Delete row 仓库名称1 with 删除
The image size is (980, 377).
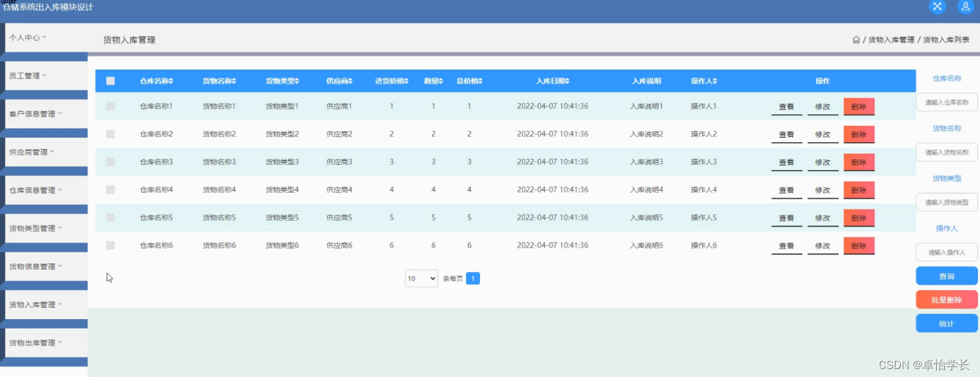click(859, 106)
